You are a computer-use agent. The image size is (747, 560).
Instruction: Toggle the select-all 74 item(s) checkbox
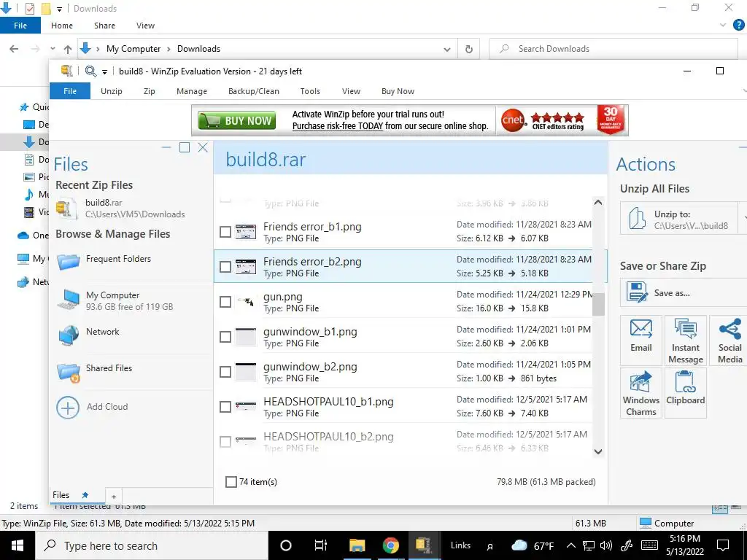point(231,482)
